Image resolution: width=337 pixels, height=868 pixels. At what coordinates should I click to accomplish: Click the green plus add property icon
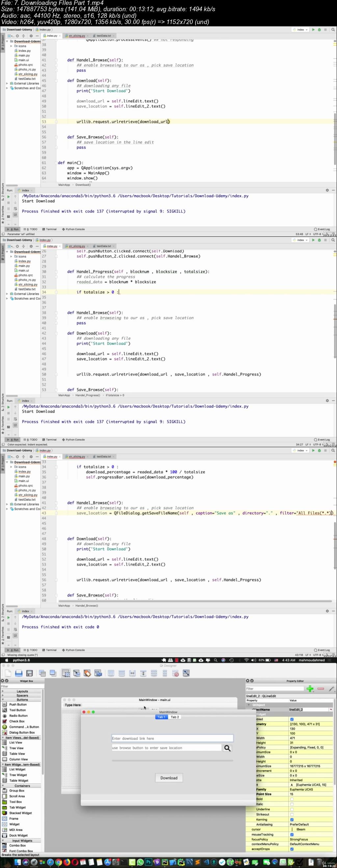[310, 689]
